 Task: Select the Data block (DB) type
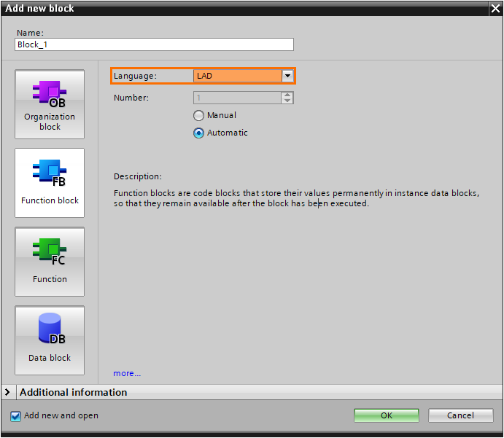click(50, 340)
